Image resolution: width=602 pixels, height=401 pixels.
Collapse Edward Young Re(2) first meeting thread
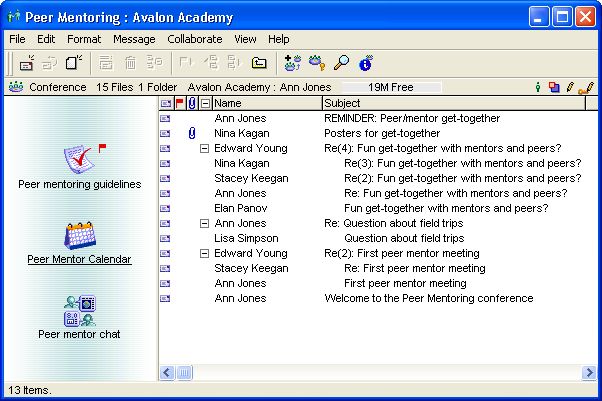205,253
